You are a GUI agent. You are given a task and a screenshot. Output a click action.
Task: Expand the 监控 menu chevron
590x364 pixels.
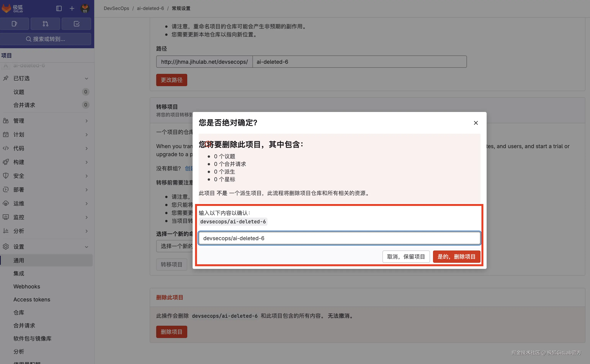pos(87,217)
